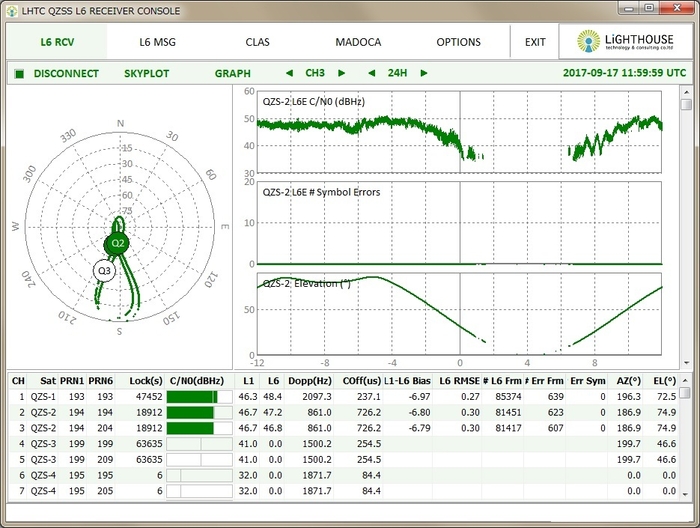Viewport: 700px width, 528px height.
Task: Click the previous channel left arrow before CH3
Action: point(290,73)
